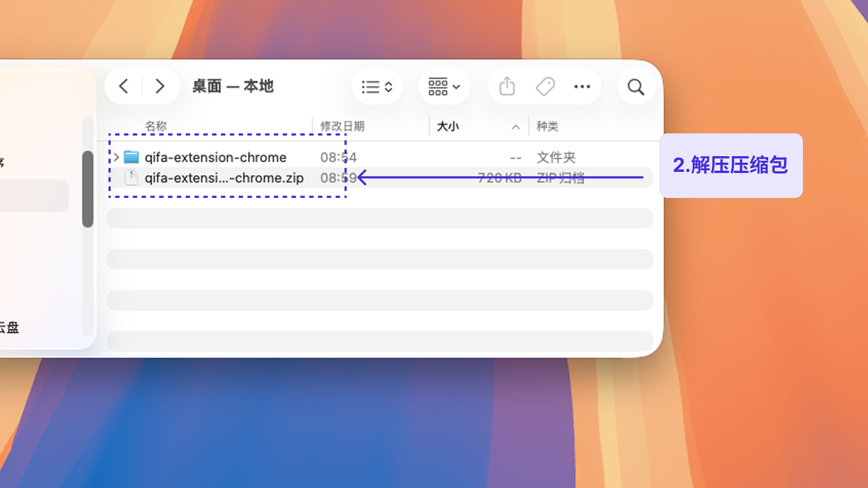Toggle sort direction arrow in 大小 column
Viewport: 868px width, 488px height.
[x=515, y=127]
